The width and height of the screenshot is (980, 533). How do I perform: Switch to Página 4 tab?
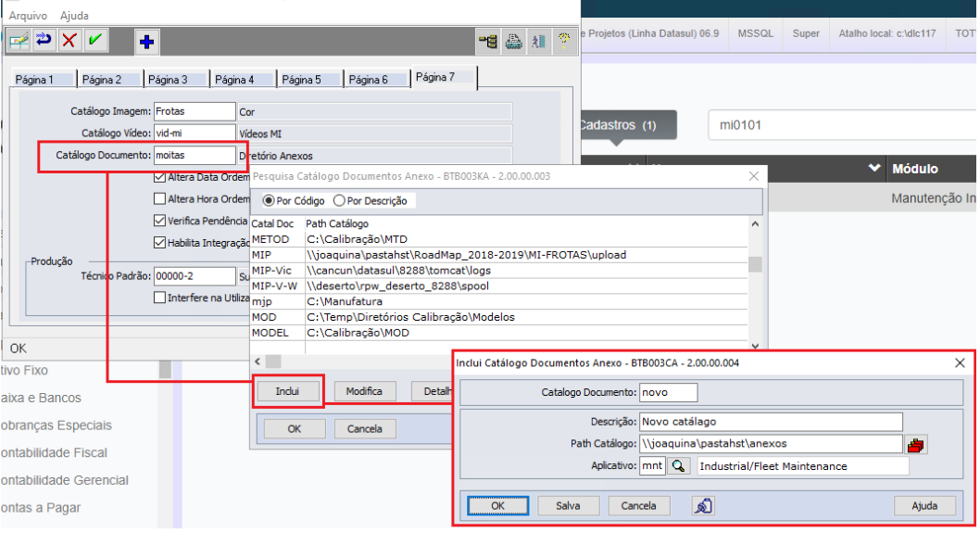pyautogui.click(x=243, y=80)
